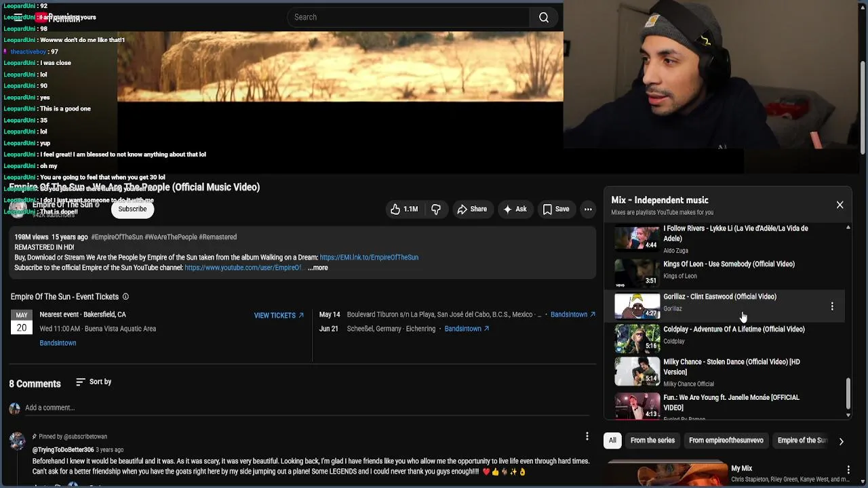Focus the Search input field
Viewport: 868px width, 488px height.
click(x=408, y=17)
